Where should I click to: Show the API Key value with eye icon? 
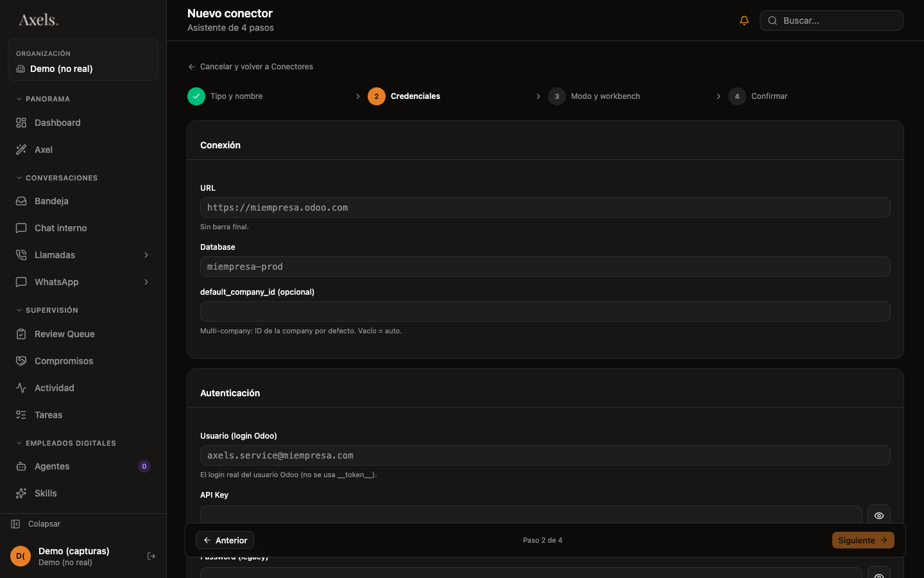click(879, 515)
